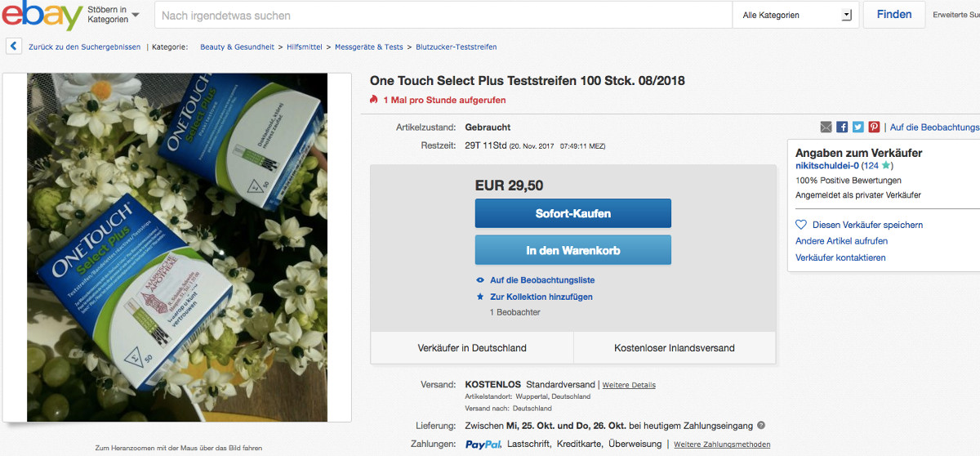Image resolution: width=980 pixels, height=456 pixels.
Task: Toggle watchlist via the eye icon
Action: (480, 280)
